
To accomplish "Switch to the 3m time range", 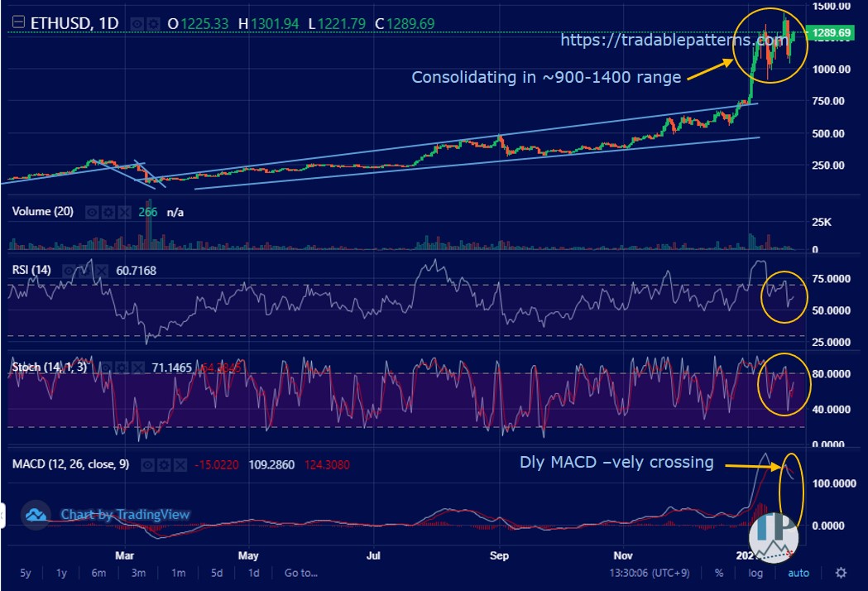I will point(137,573).
